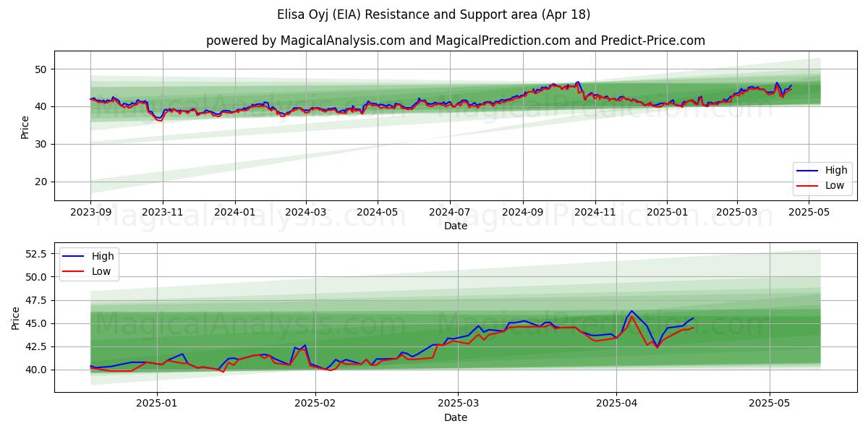Click the '2024-01' date label on the upper chart axis
The height and width of the screenshot is (434, 868).
(x=234, y=213)
